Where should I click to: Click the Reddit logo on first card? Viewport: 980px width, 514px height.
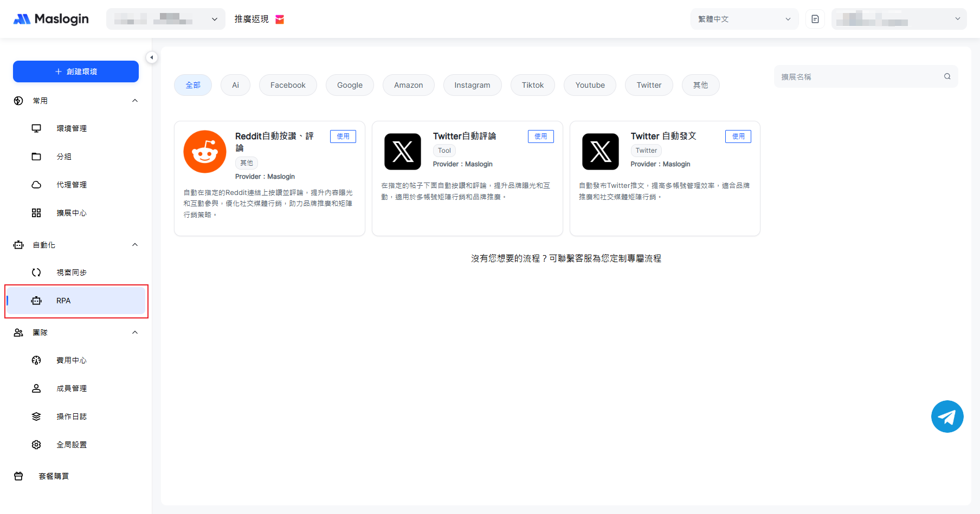coord(205,152)
